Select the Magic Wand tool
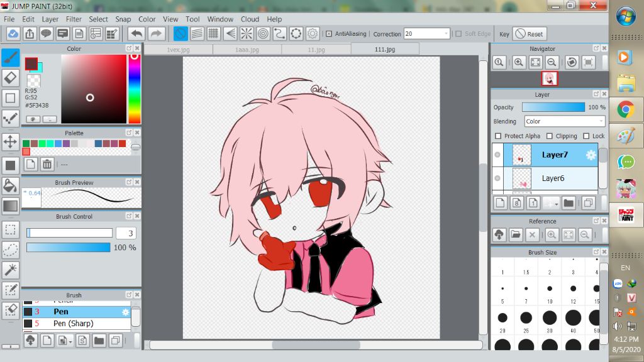 (10, 270)
